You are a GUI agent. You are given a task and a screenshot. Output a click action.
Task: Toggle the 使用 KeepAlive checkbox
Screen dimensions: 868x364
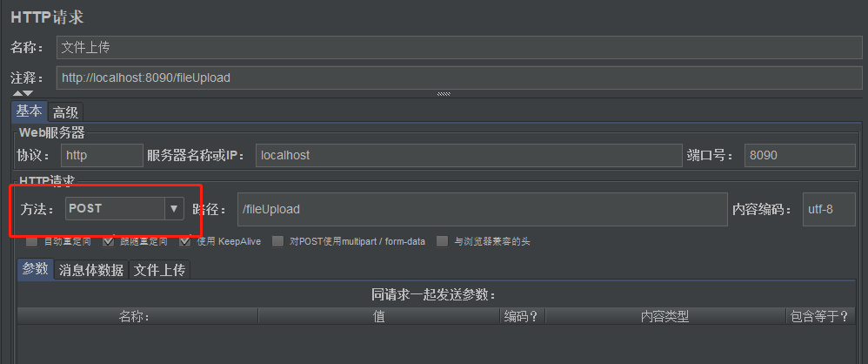pyautogui.click(x=185, y=241)
